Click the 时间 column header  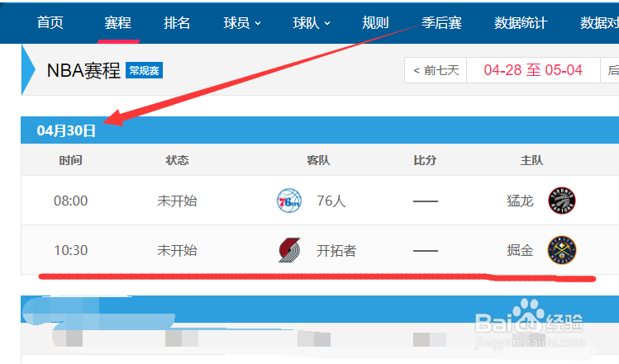click(71, 160)
